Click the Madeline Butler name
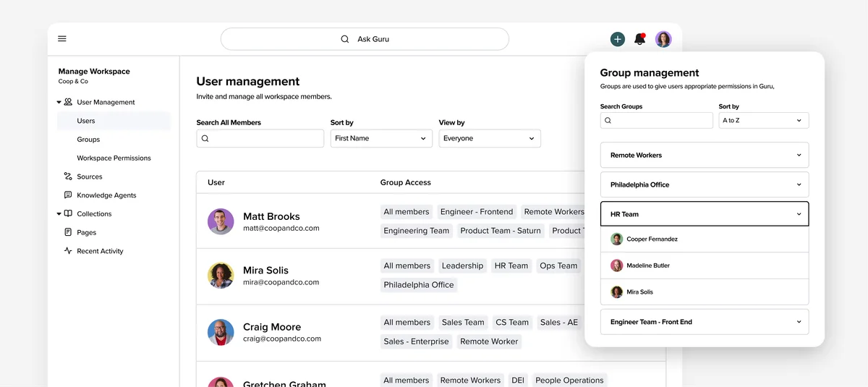The height and width of the screenshot is (387, 868). pos(648,265)
